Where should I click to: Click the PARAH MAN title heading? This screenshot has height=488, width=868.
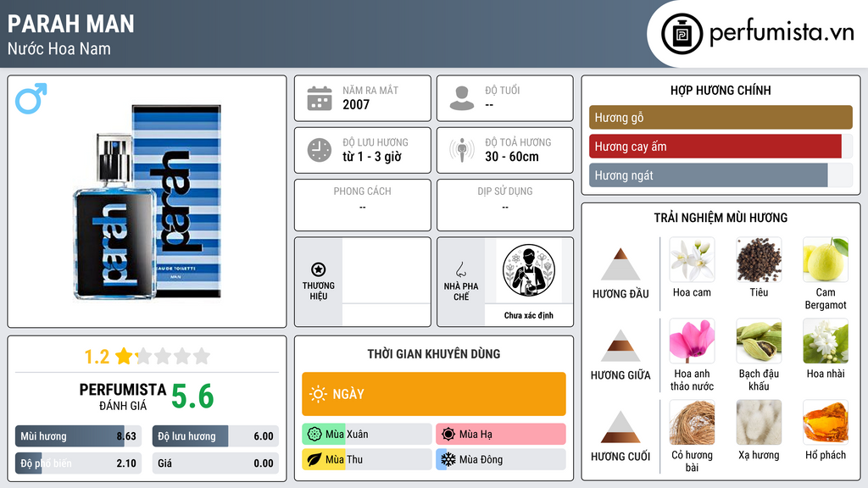[x=71, y=24]
